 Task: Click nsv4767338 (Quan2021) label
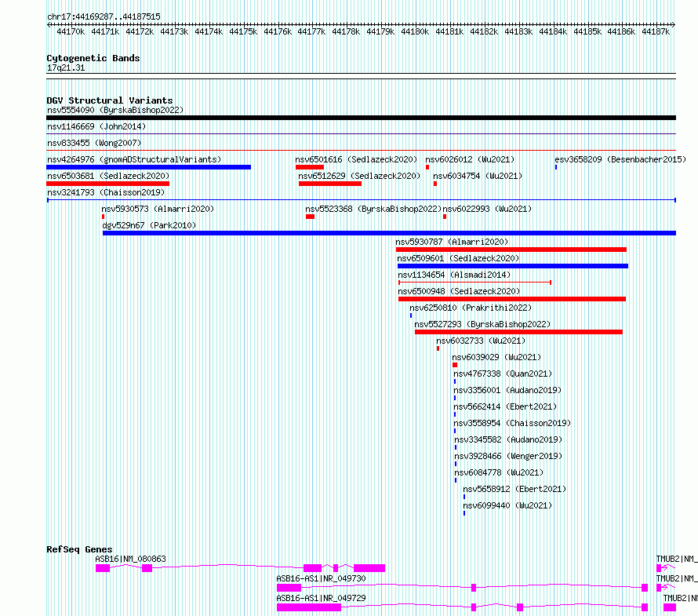[503, 374]
